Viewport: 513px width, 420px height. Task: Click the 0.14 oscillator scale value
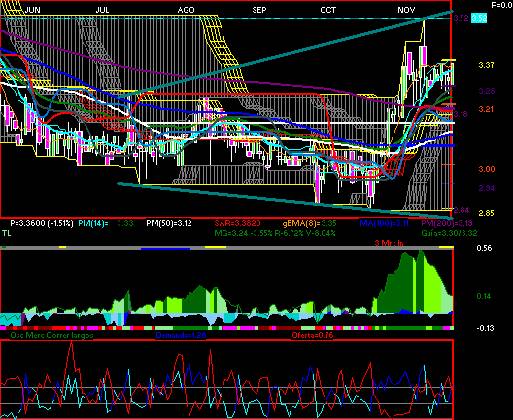pos(484,296)
